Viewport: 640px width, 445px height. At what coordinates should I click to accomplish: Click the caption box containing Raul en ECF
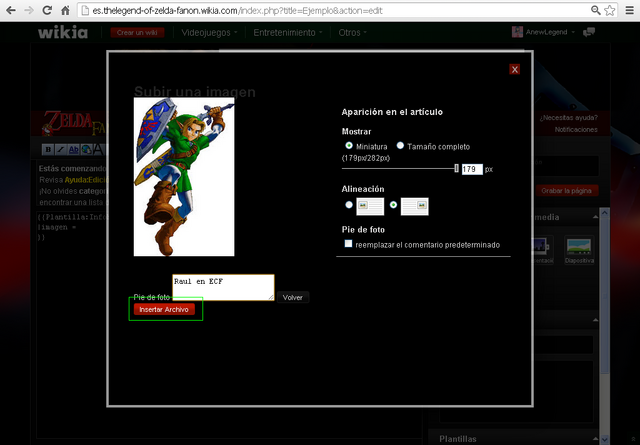point(223,287)
